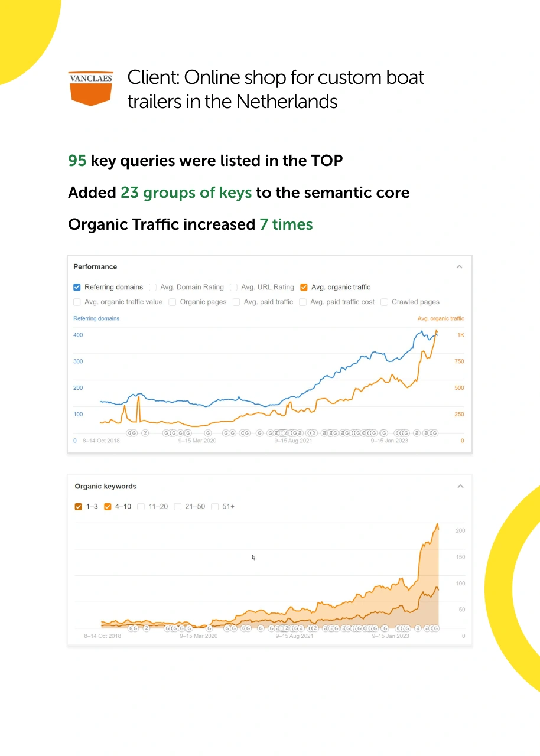Screen dimensions: 540x756
Task: Enable the Avg. URL Rating checkbox
Action: (x=234, y=288)
